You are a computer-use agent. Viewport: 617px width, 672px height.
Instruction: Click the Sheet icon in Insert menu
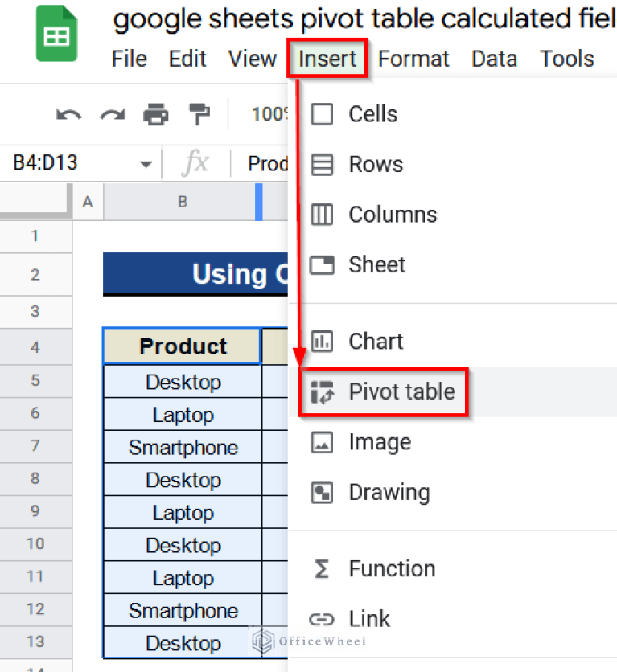click(322, 264)
